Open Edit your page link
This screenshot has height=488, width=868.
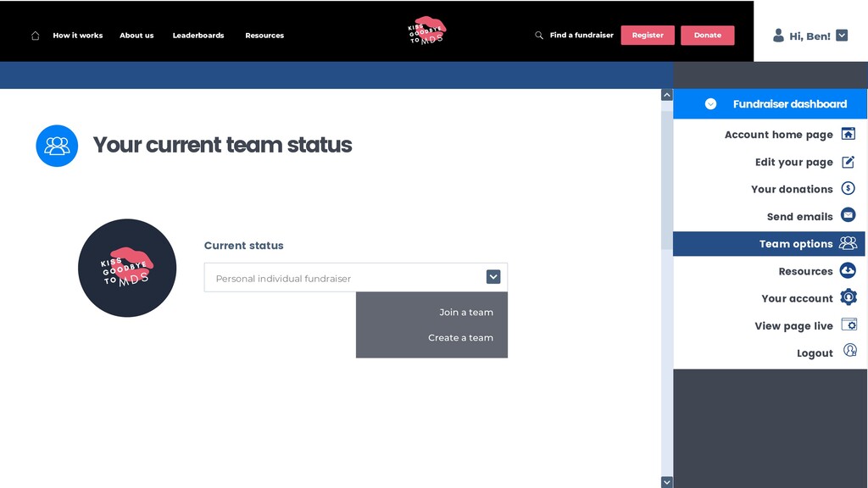793,162
